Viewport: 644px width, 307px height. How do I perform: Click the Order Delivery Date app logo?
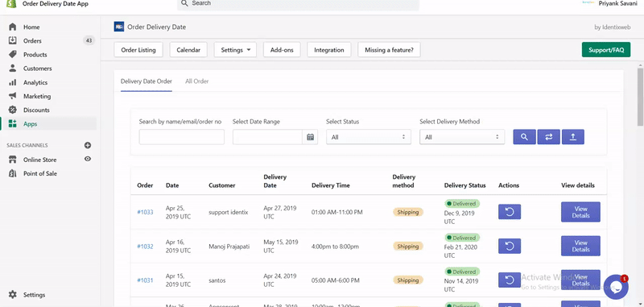(x=118, y=27)
